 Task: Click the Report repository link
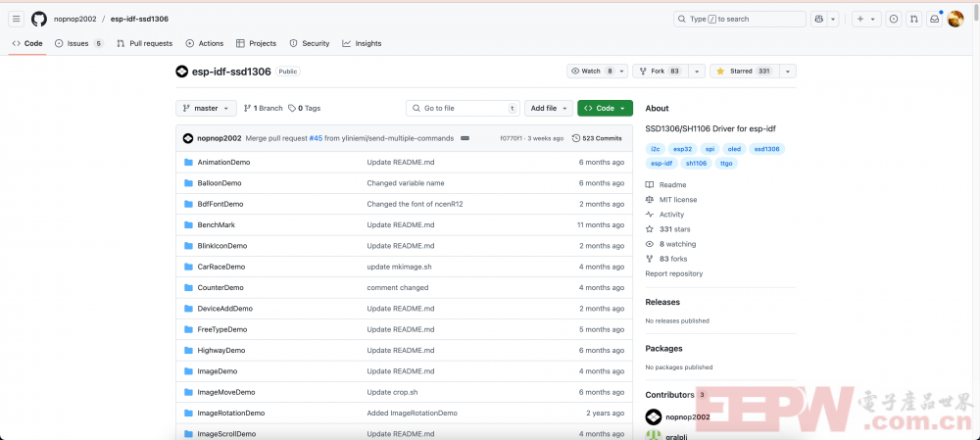674,273
